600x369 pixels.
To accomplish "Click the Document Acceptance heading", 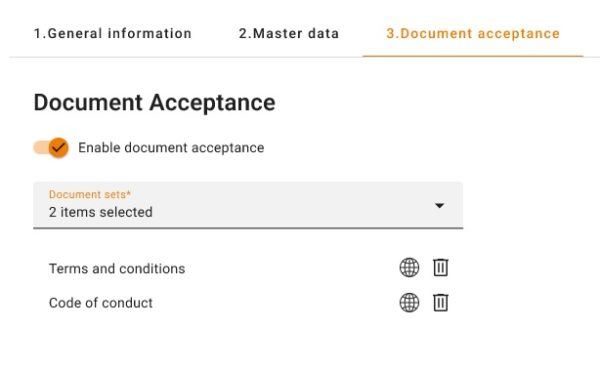I will tap(155, 103).
